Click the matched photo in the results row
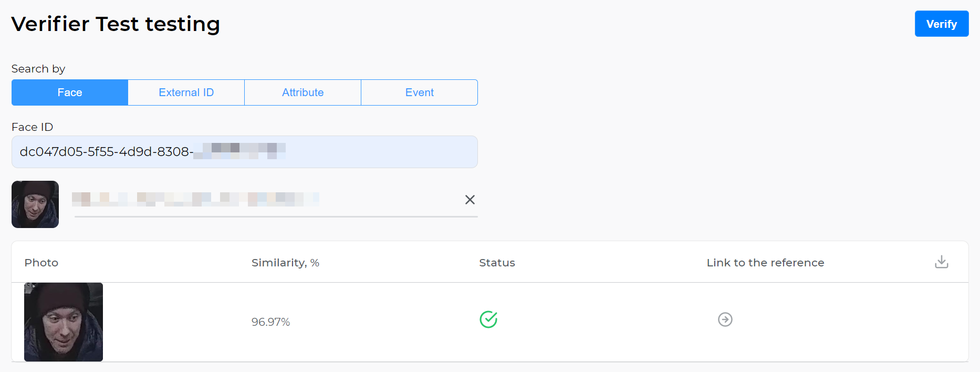Image resolution: width=980 pixels, height=372 pixels. point(63,322)
